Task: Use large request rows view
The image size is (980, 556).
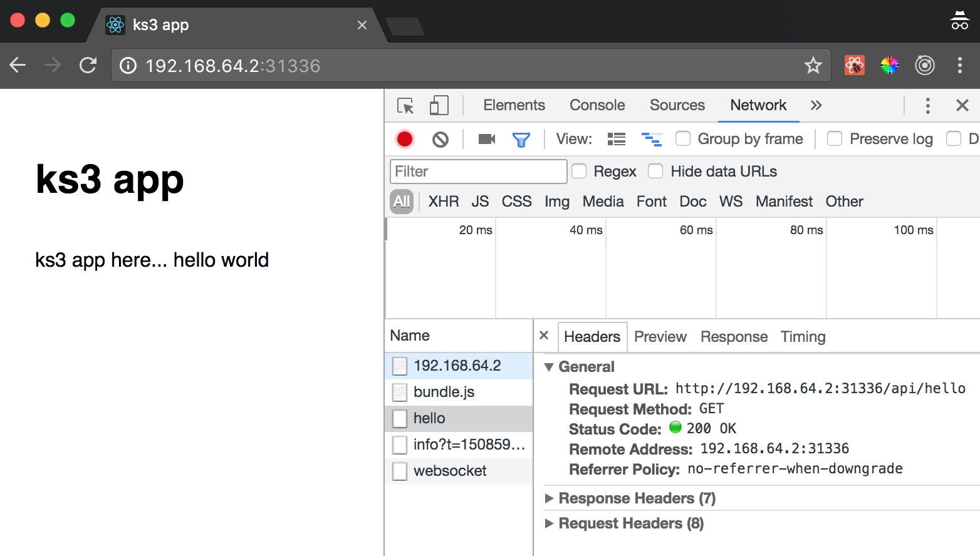Action: (x=617, y=139)
